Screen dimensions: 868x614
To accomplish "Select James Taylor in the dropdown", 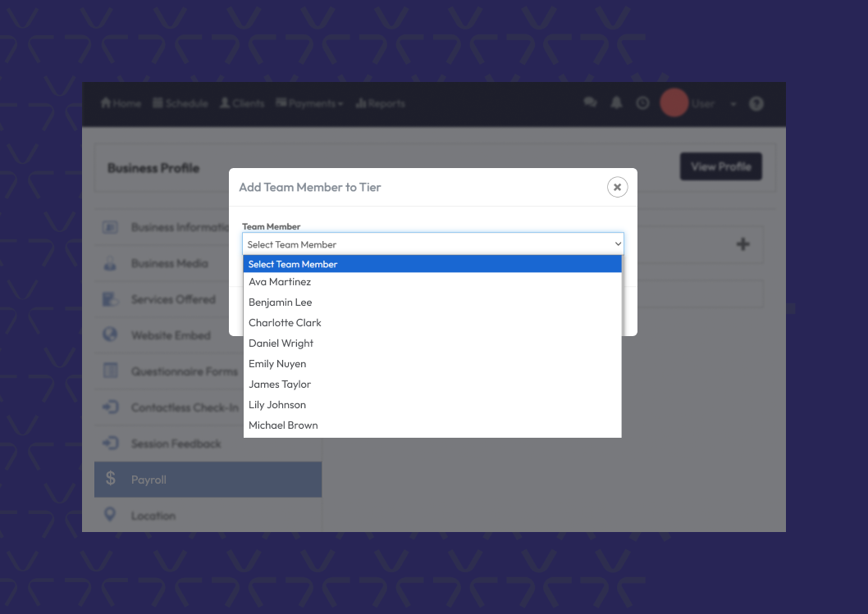I will (280, 384).
